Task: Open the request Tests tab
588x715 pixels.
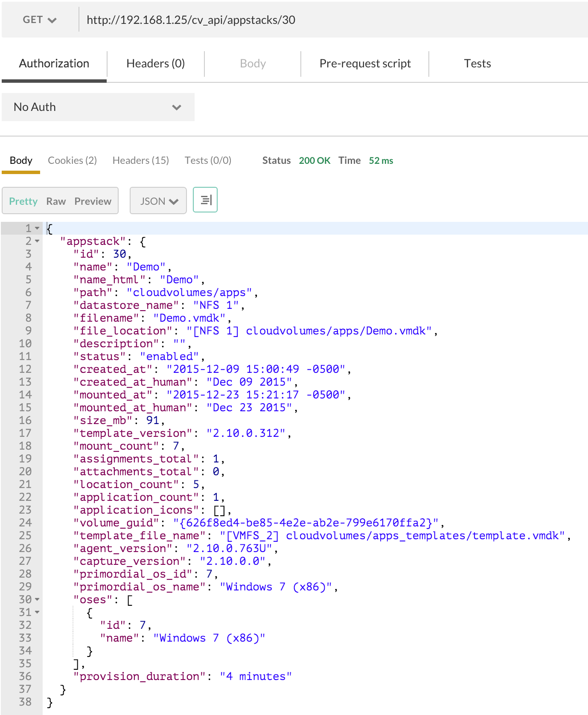Action: pyautogui.click(x=477, y=64)
